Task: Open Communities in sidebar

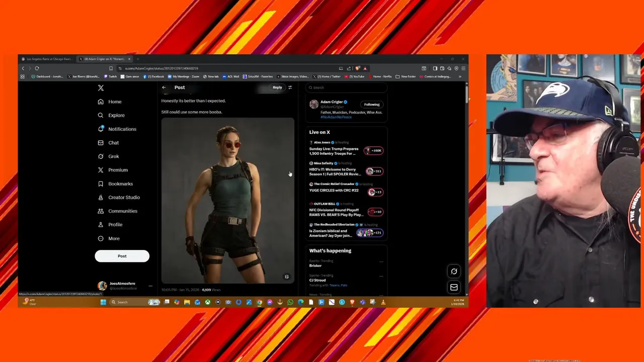Action: 117,211
